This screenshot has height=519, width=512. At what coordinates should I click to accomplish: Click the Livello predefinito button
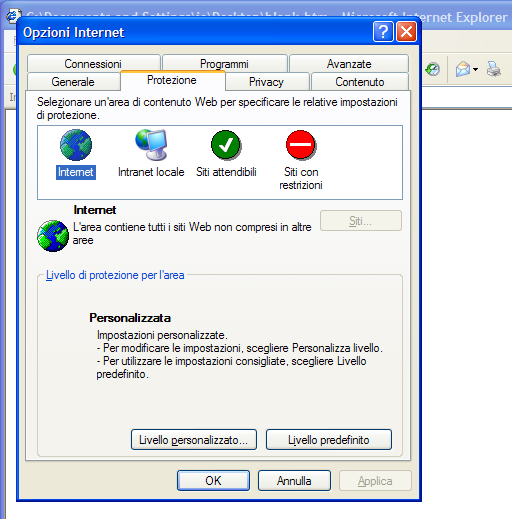click(x=329, y=440)
